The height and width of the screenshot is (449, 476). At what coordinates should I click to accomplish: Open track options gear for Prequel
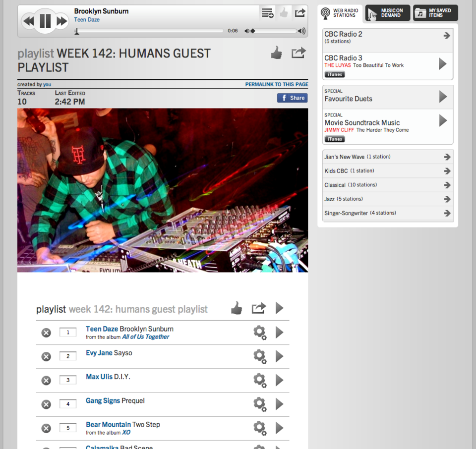pyautogui.click(x=260, y=404)
